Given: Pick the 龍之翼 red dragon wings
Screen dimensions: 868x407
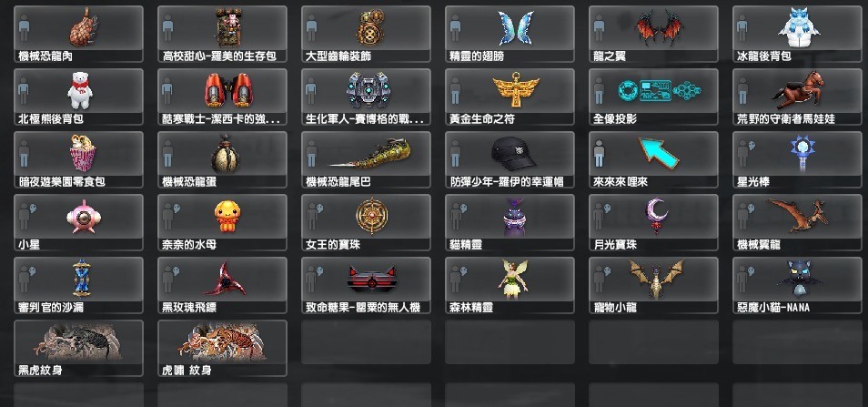Looking at the screenshot, I should [654, 34].
